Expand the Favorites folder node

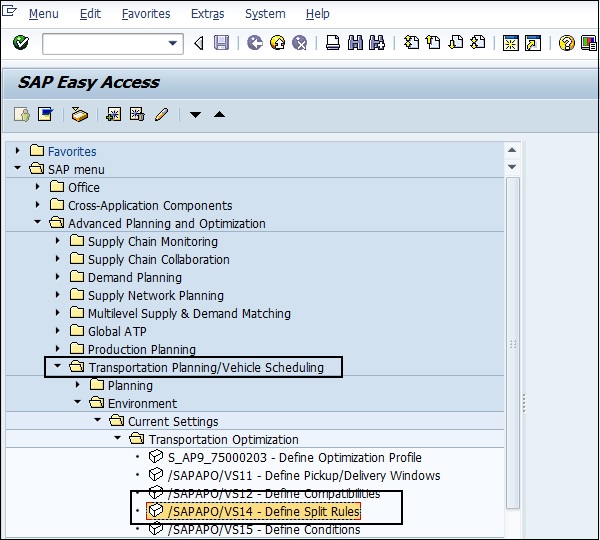coord(18,151)
